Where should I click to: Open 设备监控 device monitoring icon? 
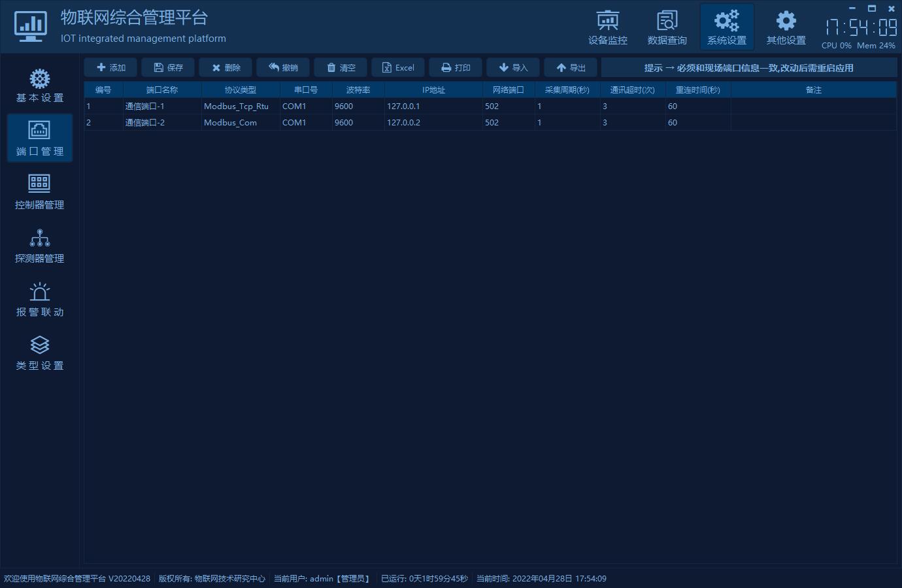[x=607, y=27]
